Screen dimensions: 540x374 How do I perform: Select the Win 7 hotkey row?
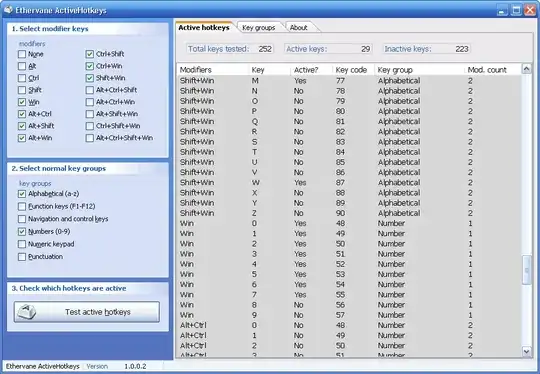(x=349, y=295)
